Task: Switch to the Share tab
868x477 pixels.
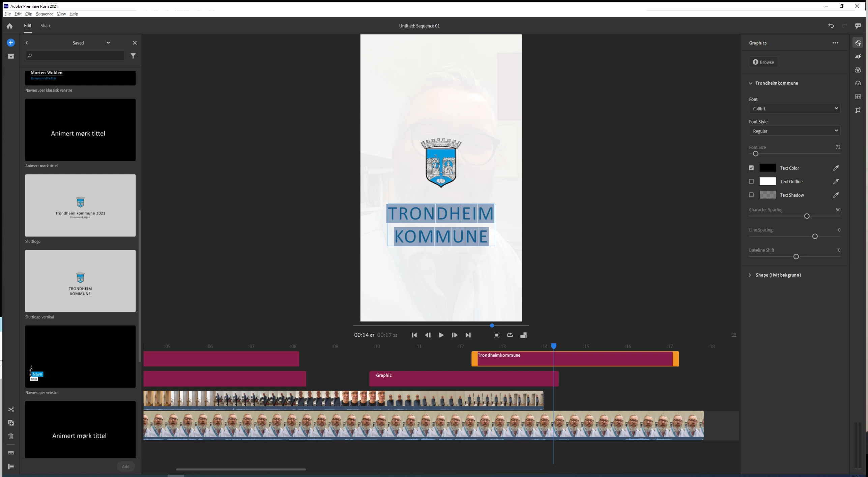Action: (x=46, y=26)
